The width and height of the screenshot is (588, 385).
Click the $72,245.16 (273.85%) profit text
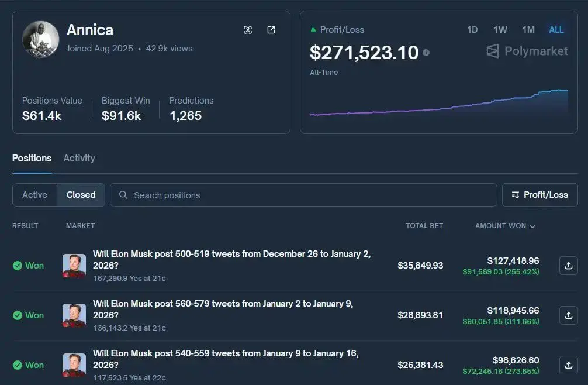click(x=501, y=372)
